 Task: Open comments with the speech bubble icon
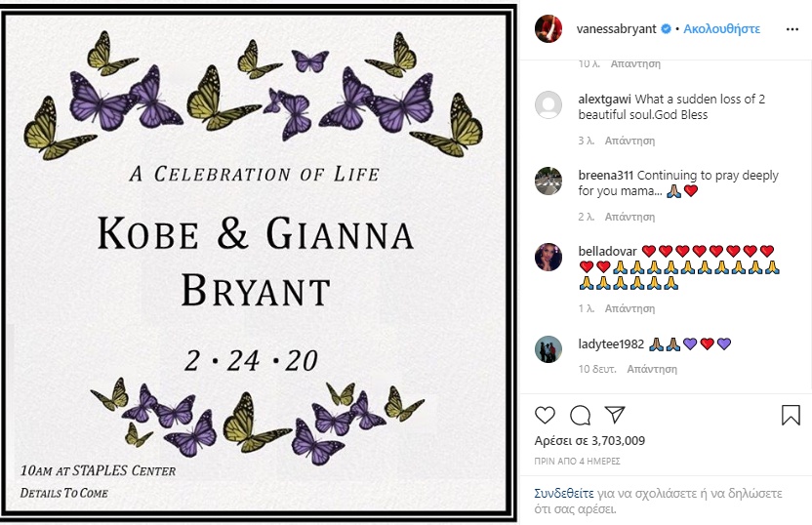tap(580, 415)
